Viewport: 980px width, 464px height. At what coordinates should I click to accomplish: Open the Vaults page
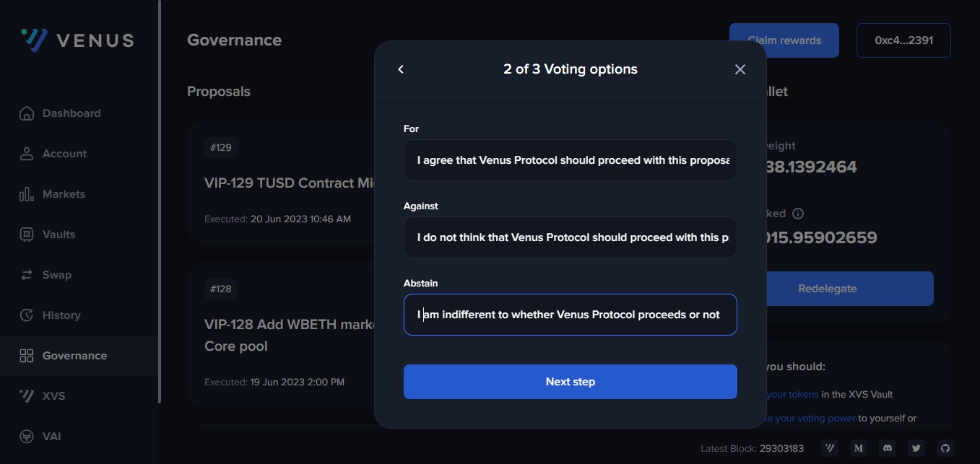[x=58, y=235]
